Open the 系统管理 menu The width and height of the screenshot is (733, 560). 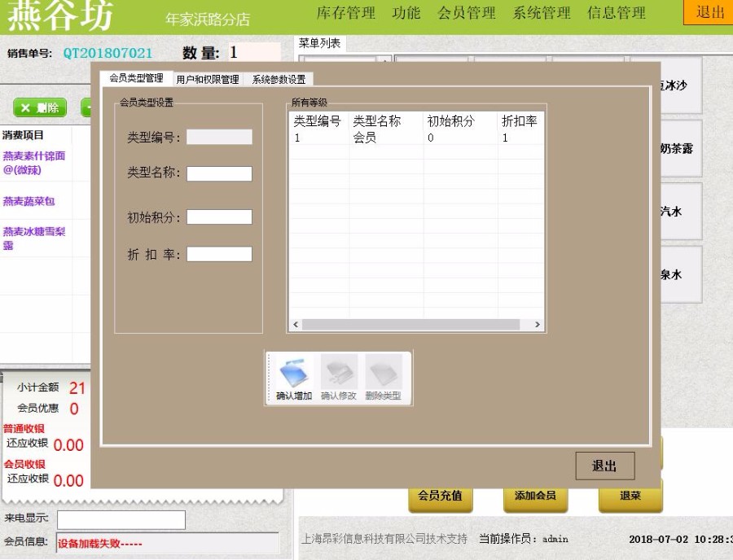542,13
